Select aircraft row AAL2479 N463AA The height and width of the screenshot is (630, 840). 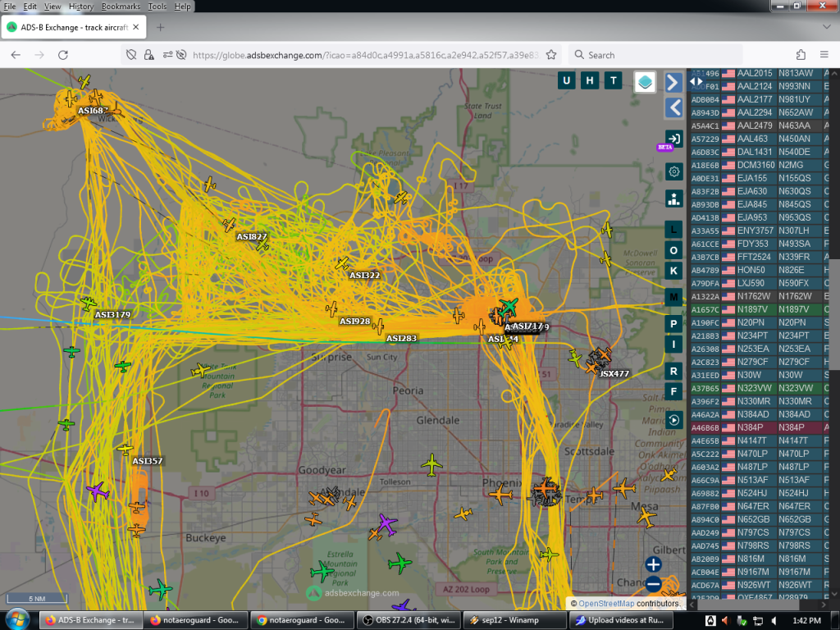pyautogui.click(x=759, y=126)
